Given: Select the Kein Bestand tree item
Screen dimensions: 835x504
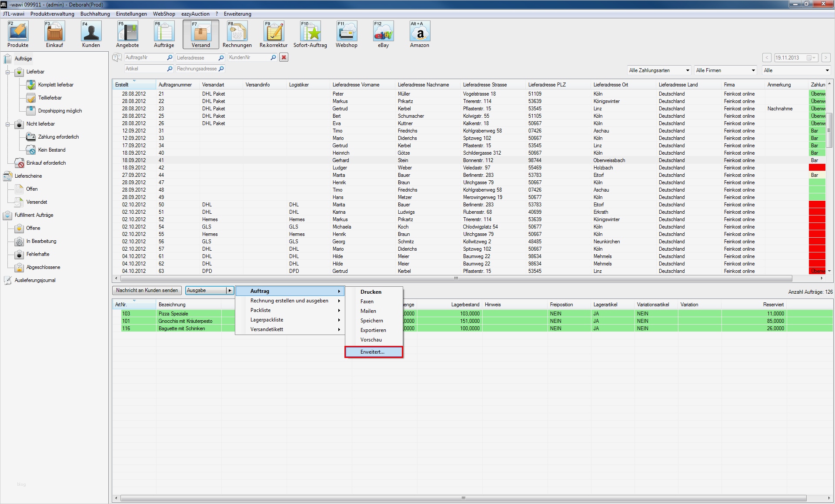Looking at the screenshot, I should [51, 150].
